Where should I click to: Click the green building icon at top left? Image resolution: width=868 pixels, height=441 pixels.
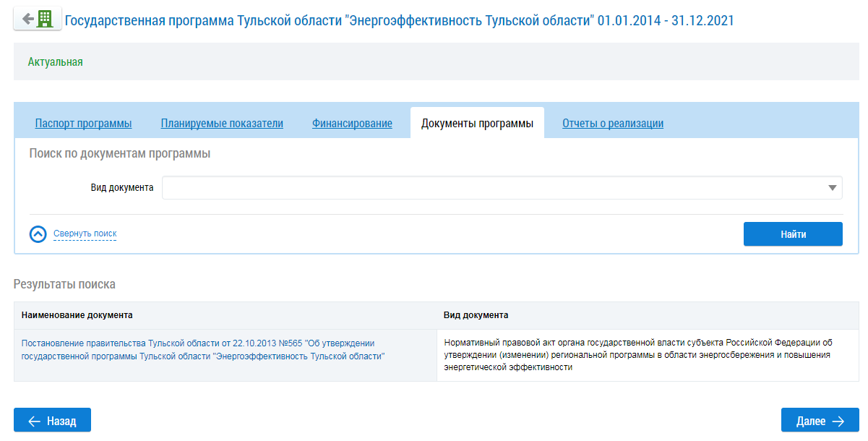point(46,20)
